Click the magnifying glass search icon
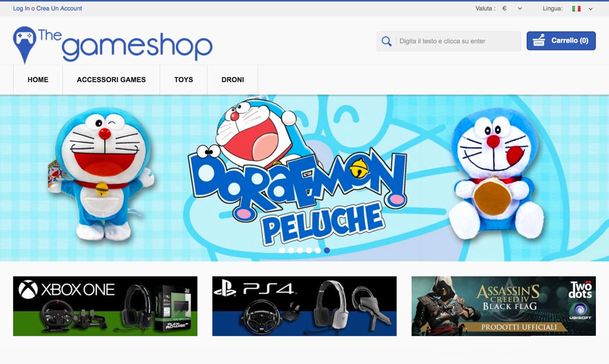Screen dimensions: 609x364 (386, 41)
